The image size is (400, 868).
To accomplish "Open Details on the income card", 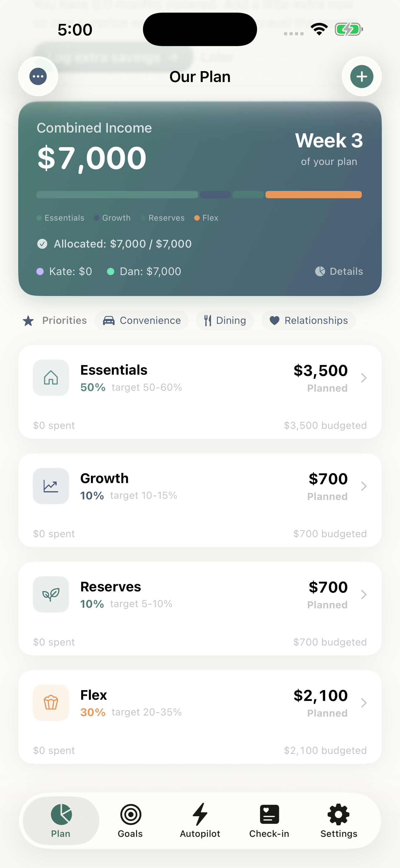I will tap(339, 271).
